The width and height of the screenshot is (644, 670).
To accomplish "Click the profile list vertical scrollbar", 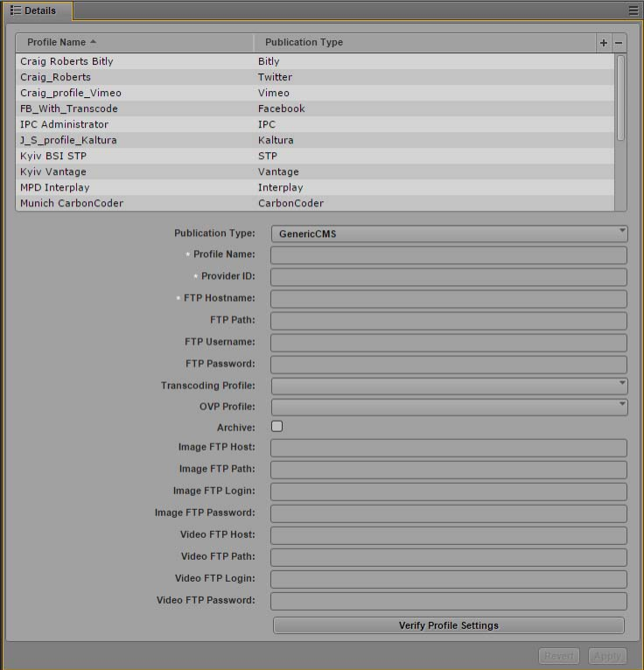I will tap(621, 97).
